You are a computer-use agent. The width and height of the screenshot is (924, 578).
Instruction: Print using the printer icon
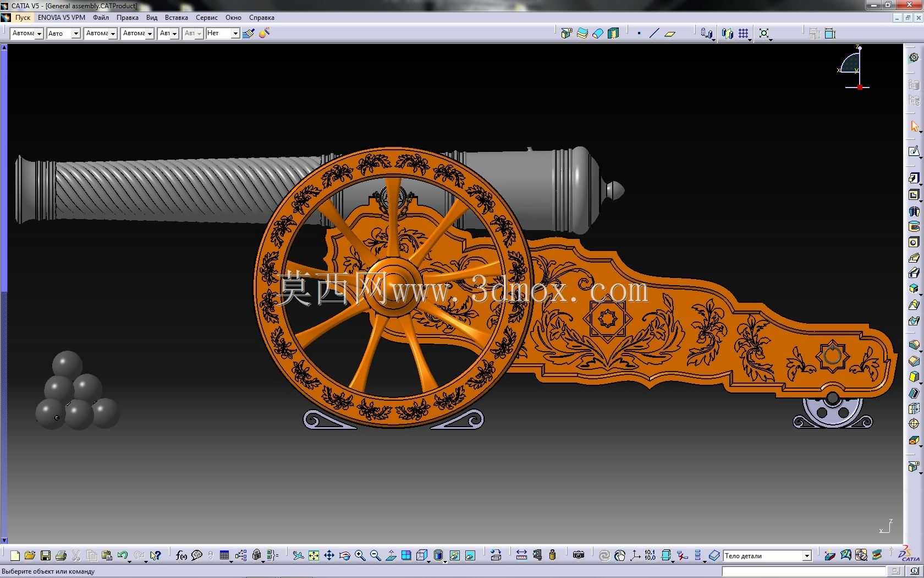tap(61, 555)
